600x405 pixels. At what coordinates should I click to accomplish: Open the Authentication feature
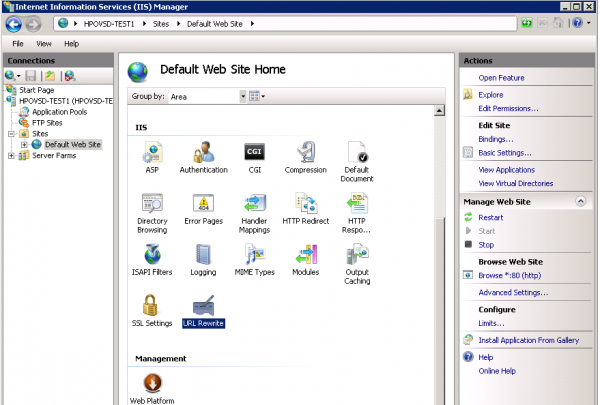(204, 157)
